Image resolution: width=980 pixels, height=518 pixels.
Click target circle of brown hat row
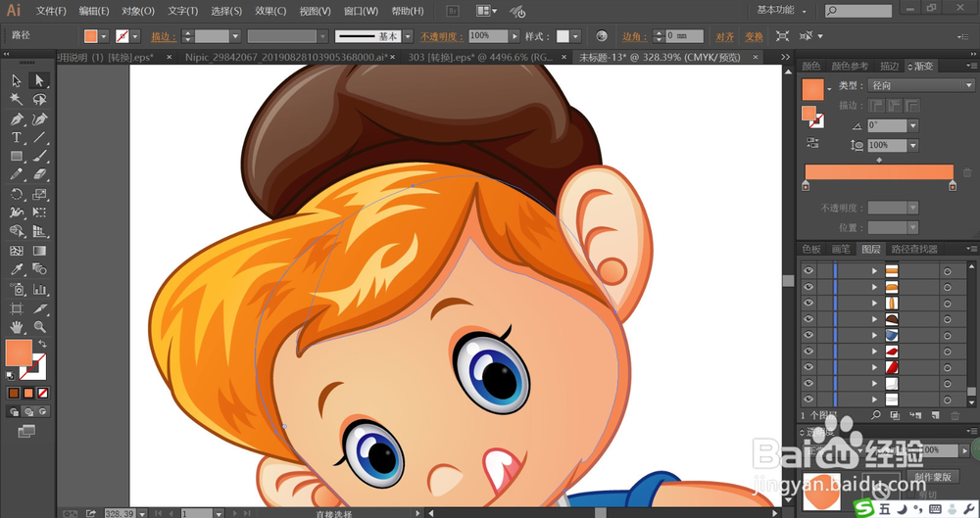coord(948,319)
